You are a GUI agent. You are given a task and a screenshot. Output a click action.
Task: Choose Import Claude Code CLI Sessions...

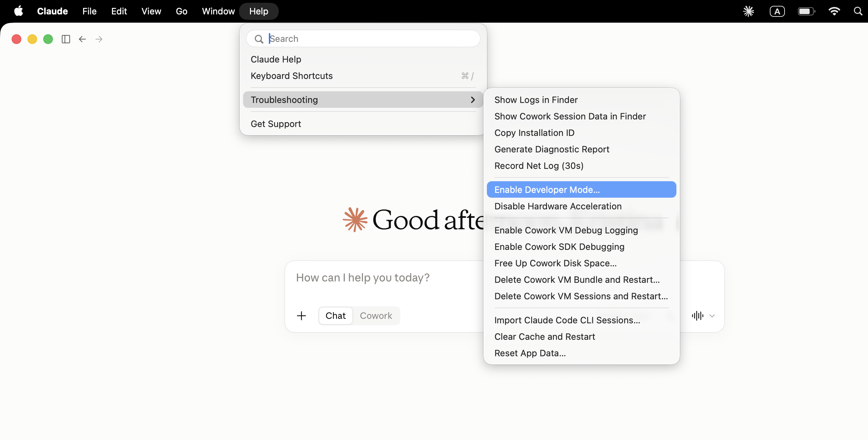coord(581,320)
